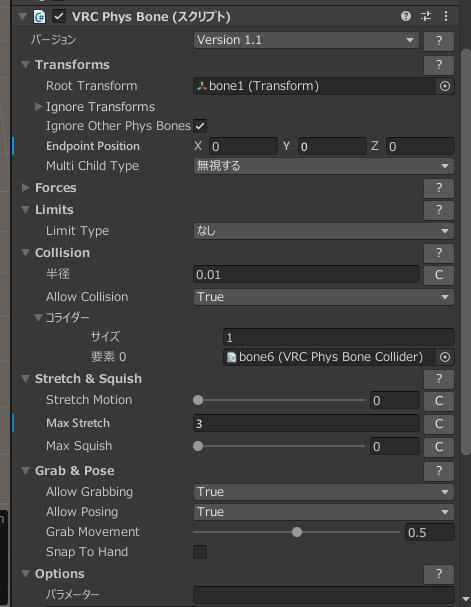Click help button beside Version
Screen dimensions: 471x607
tap(439, 41)
